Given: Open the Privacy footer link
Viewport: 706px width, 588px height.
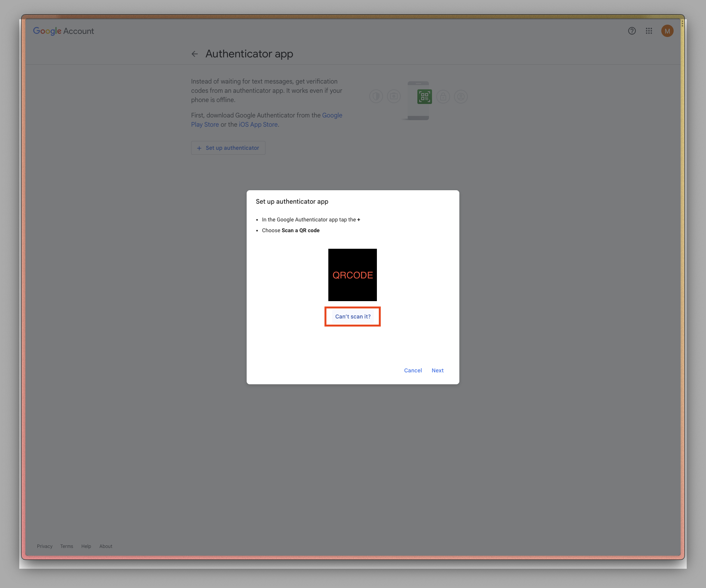Looking at the screenshot, I should [x=45, y=546].
